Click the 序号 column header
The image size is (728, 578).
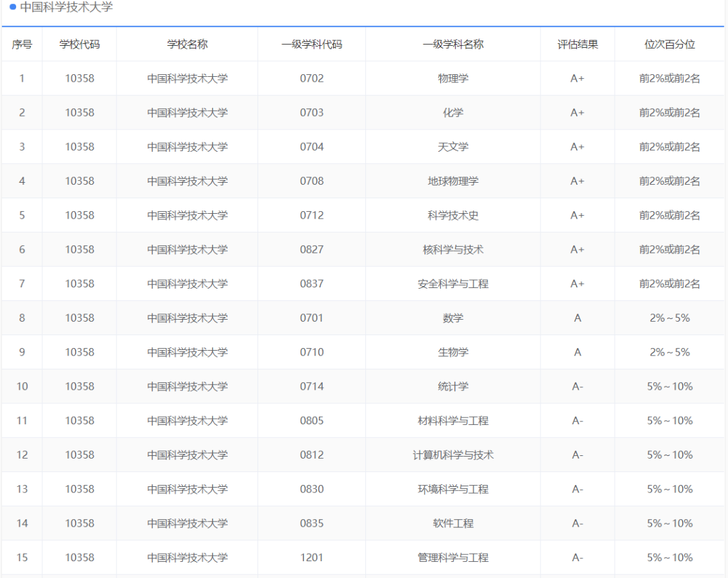(22, 45)
